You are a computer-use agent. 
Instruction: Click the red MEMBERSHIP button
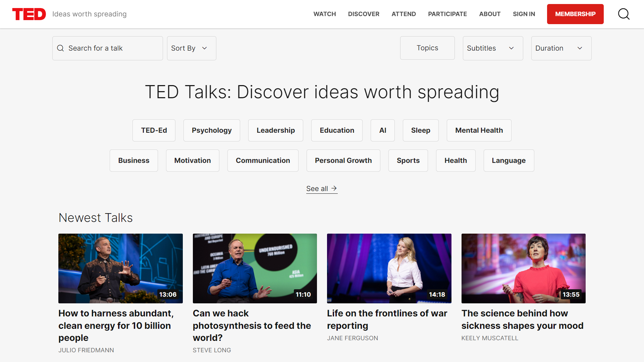coord(575,14)
